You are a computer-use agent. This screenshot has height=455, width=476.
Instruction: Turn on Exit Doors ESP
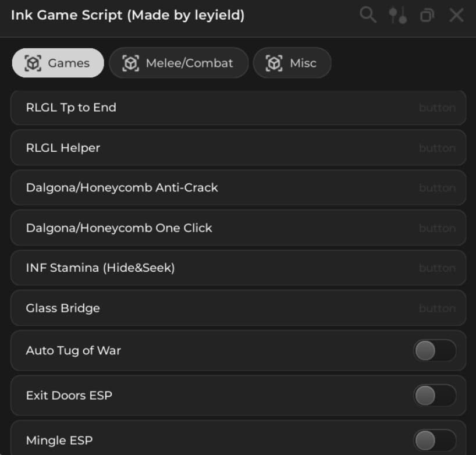[x=434, y=395]
